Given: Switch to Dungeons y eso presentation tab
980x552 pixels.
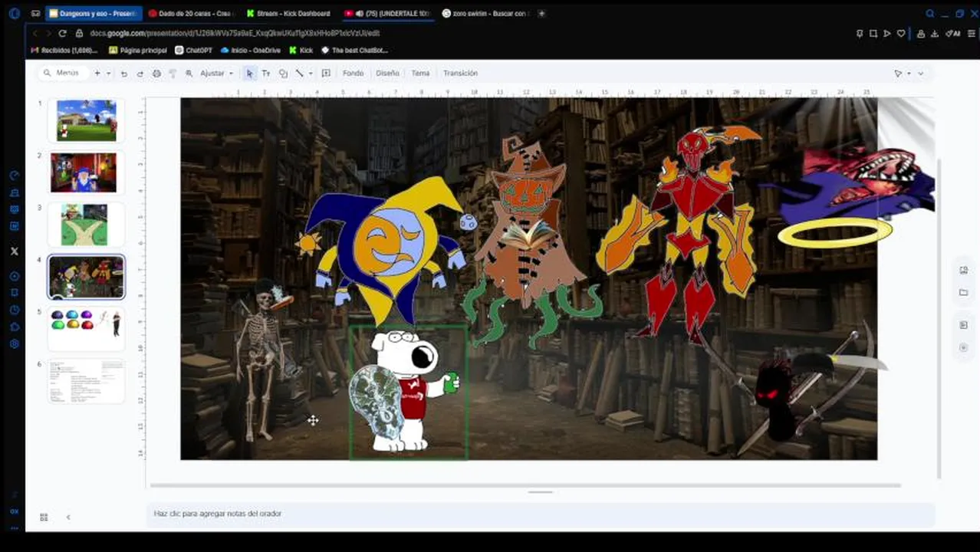Looking at the screenshot, I should (x=94, y=14).
